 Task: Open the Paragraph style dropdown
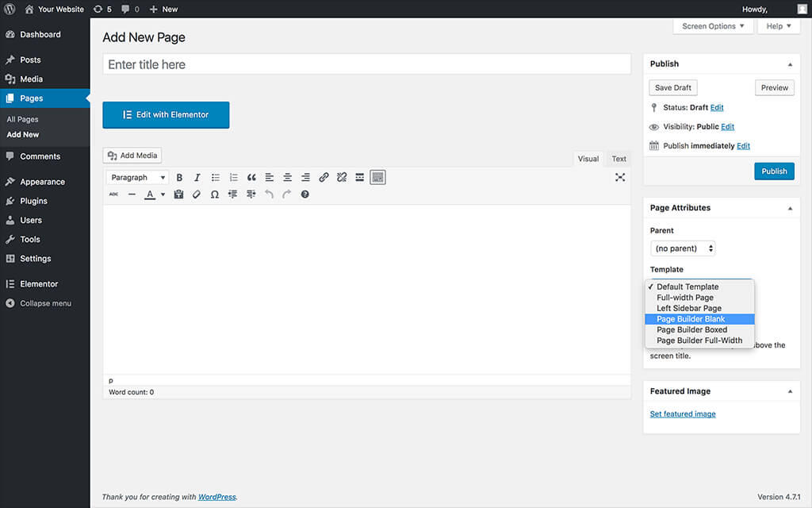[x=137, y=177]
